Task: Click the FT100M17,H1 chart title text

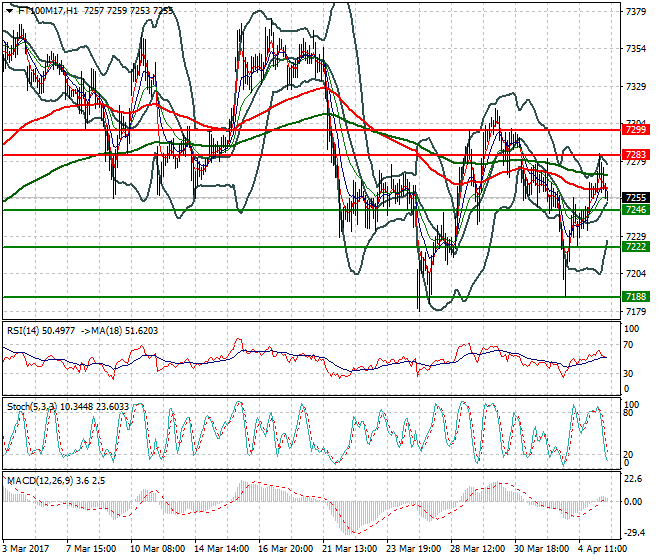Action: 48,11
